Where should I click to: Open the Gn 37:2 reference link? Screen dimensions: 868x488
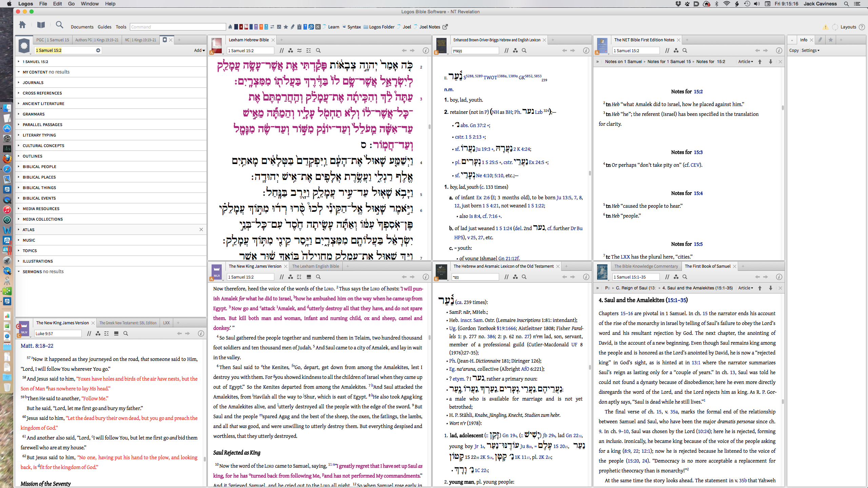pos(477,125)
